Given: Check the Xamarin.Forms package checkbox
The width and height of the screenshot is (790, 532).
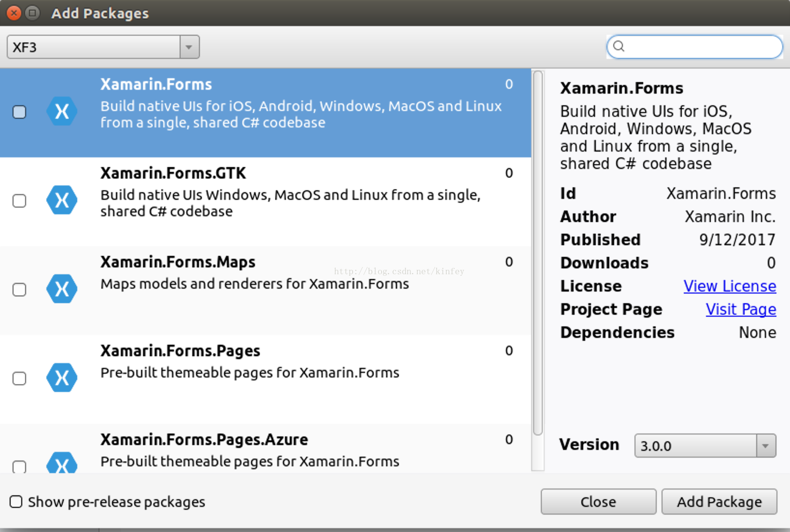Looking at the screenshot, I should click(x=19, y=112).
